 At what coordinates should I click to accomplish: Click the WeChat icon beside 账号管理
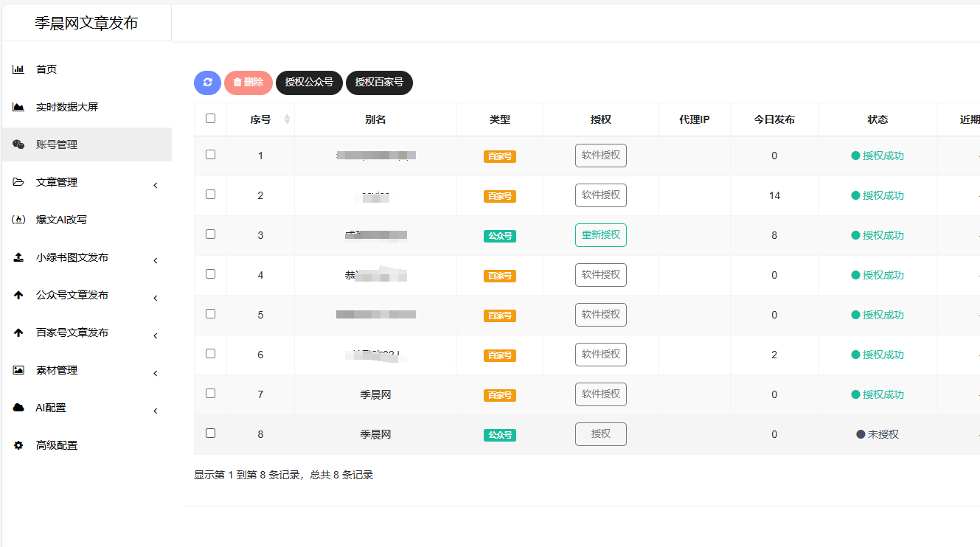point(18,144)
